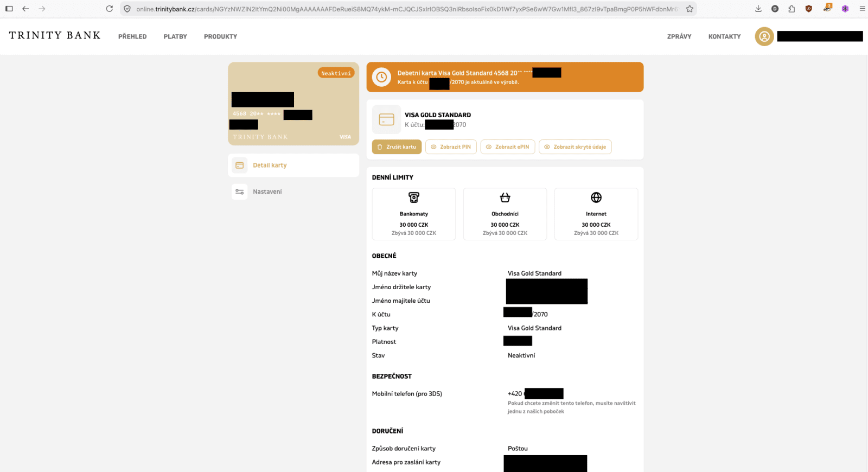Click the Stav value Neaktivní
868x472 pixels.
521,355
